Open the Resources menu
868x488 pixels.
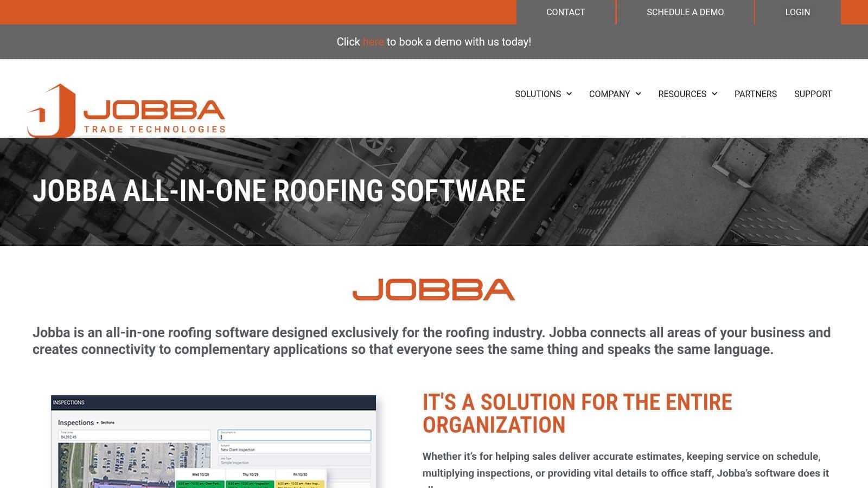[682, 94]
